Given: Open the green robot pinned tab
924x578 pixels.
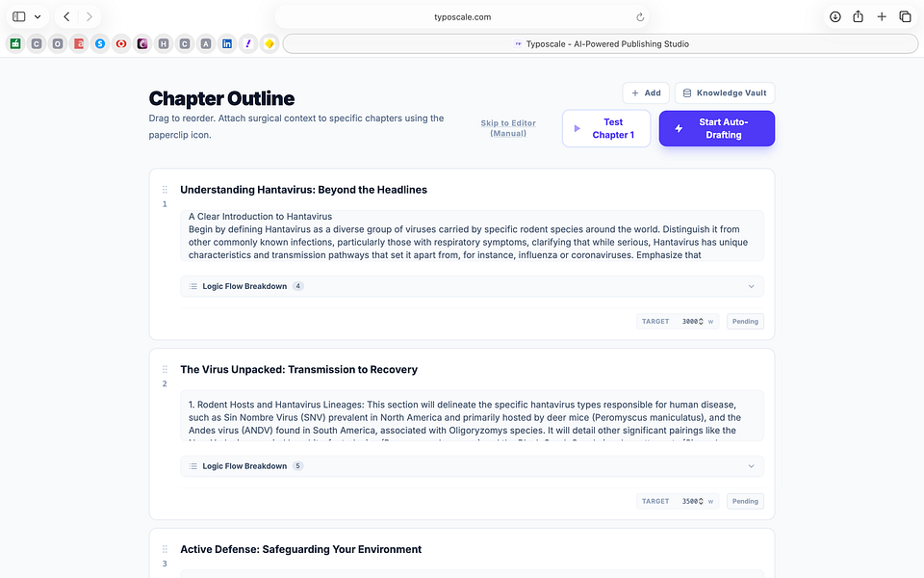Looking at the screenshot, I should pyautogui.click(x=15, y=43).
